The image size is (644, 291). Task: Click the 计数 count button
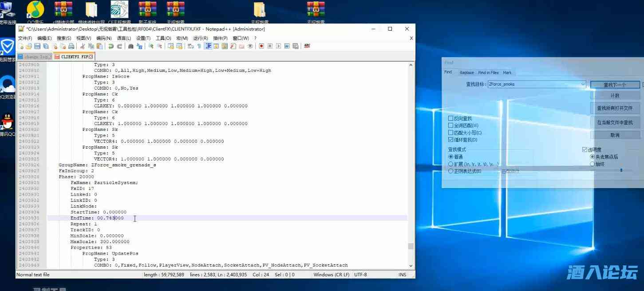pyautogui.click(x=615, y=95)
